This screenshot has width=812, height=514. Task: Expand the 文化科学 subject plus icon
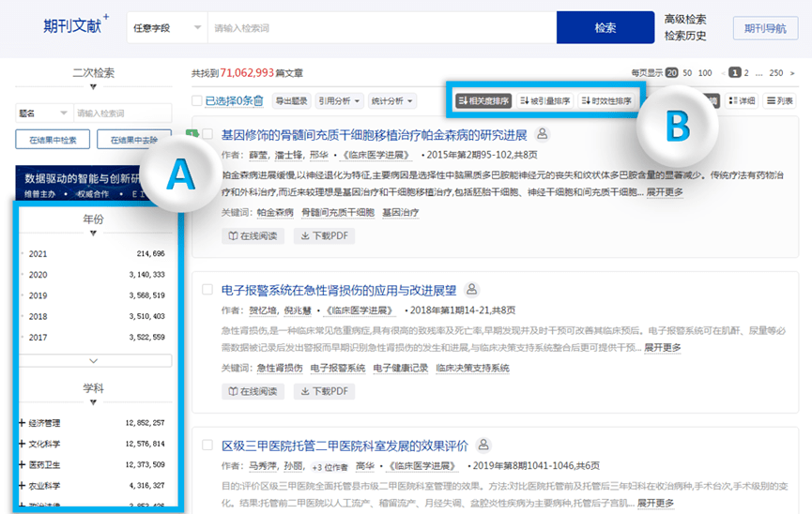[22, 444]
